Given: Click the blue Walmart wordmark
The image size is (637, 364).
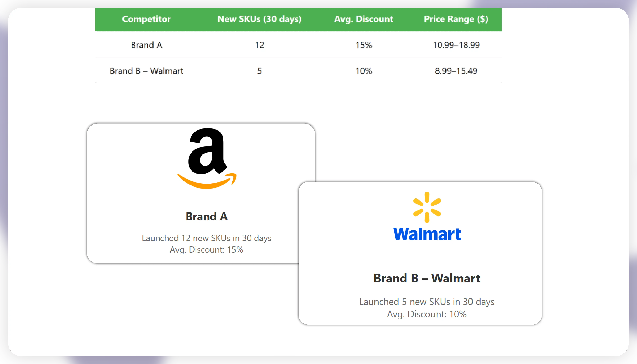Looking at the screenshot, I should [x=427, y=234].
